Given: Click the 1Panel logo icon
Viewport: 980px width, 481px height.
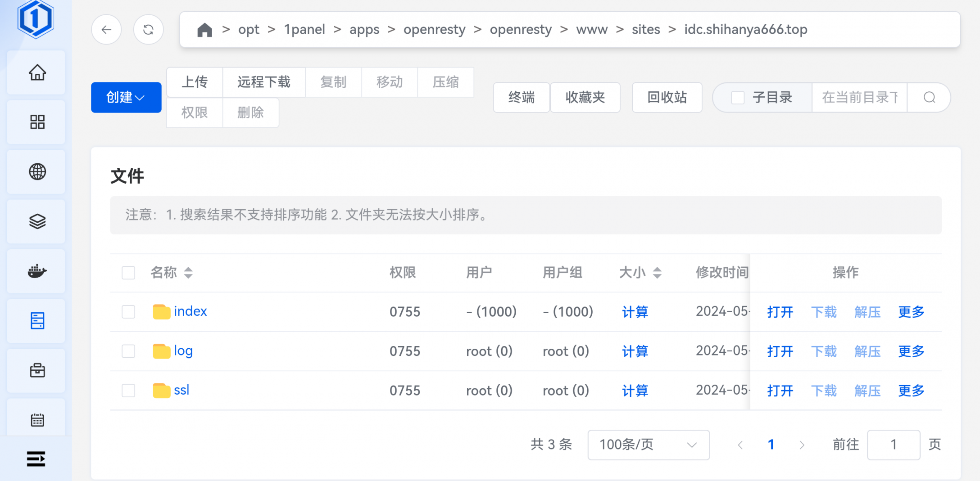Looking at the screenshot, I should 36,19.
